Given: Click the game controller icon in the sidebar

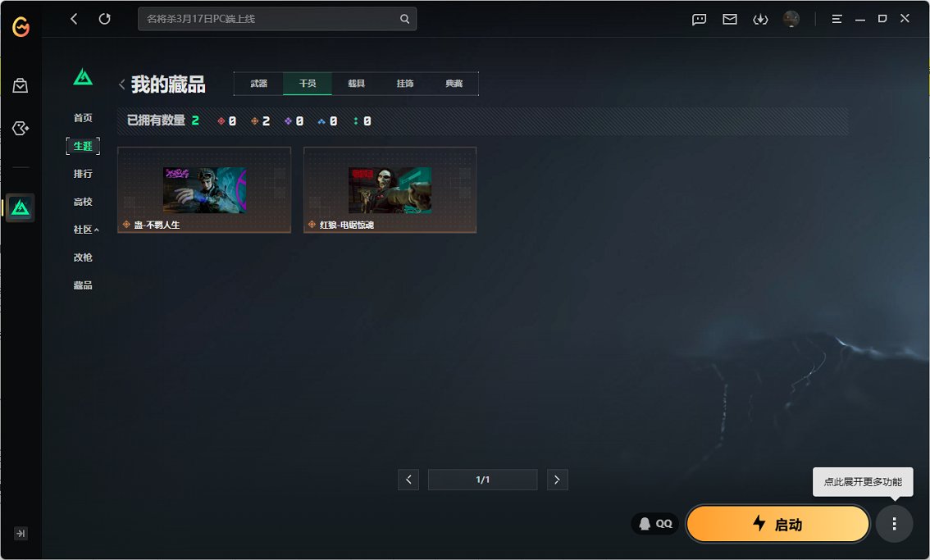Looking at the screenshot, I should pyautogui.click(x=21, y=128).
